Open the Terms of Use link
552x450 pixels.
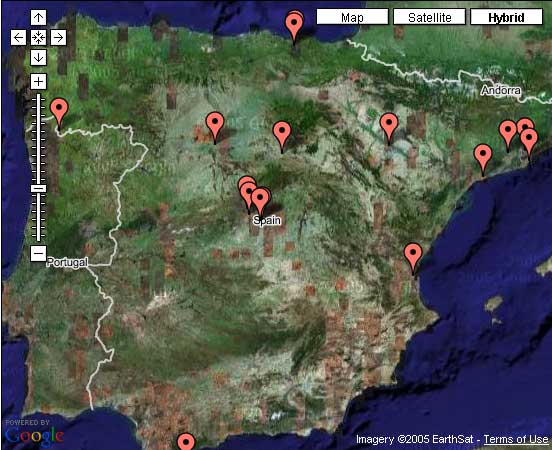[x=516, y=439]
